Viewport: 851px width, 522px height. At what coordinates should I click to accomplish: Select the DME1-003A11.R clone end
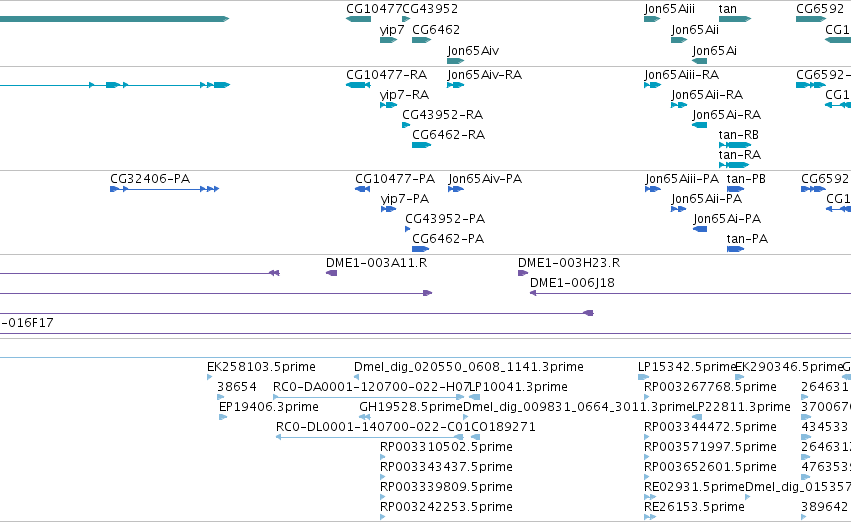pos(332,273)
